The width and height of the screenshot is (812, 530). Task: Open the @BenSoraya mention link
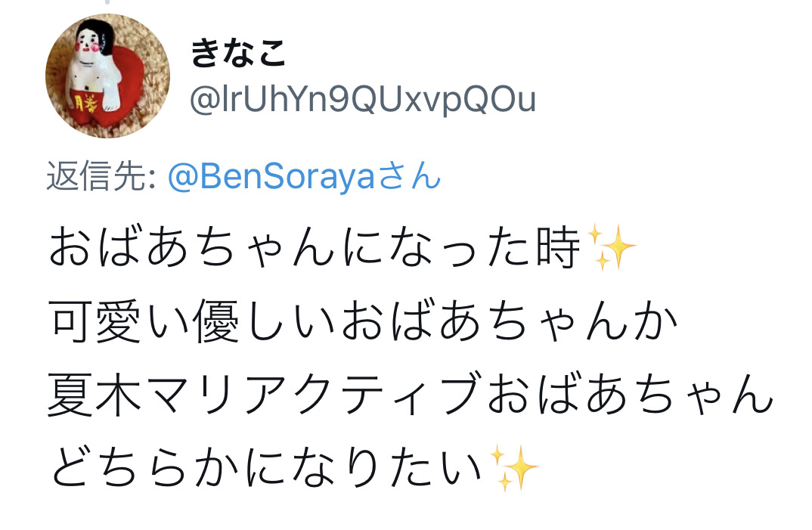271,176
